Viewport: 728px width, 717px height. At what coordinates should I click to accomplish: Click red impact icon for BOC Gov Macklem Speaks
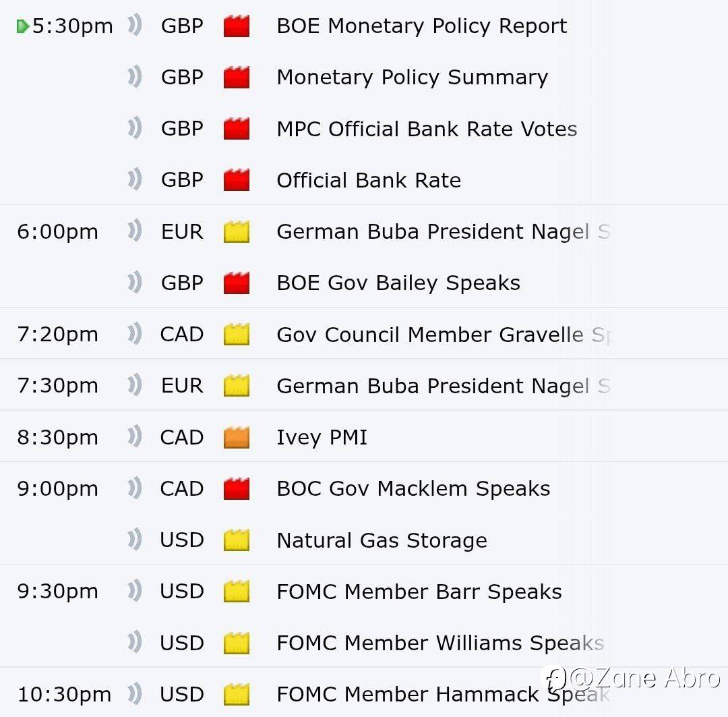click(237, 489)
